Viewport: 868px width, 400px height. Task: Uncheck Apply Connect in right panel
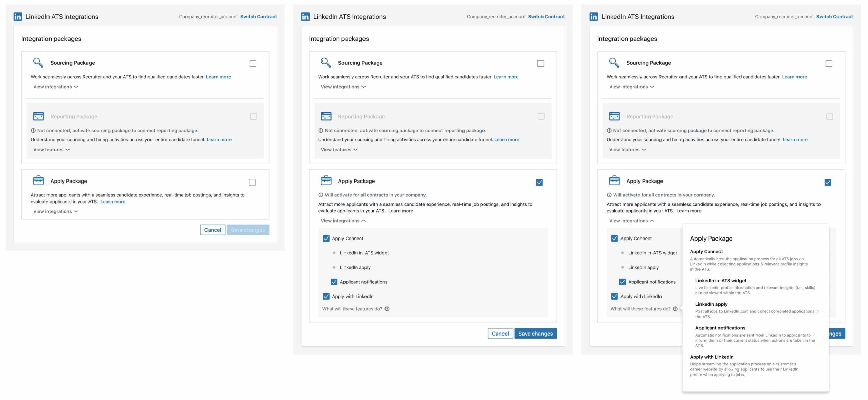click(x=614, y=239)
